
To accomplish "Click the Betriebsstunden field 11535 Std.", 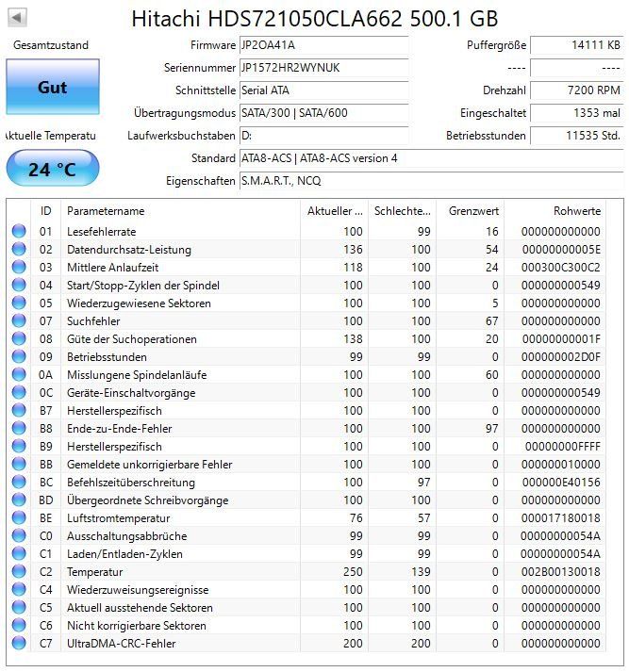I will (x=577, y=136).
